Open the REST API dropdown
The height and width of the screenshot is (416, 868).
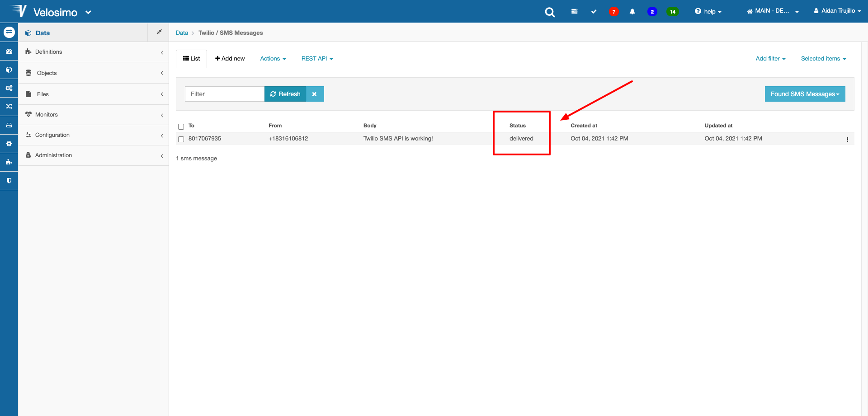coord(317,59)
